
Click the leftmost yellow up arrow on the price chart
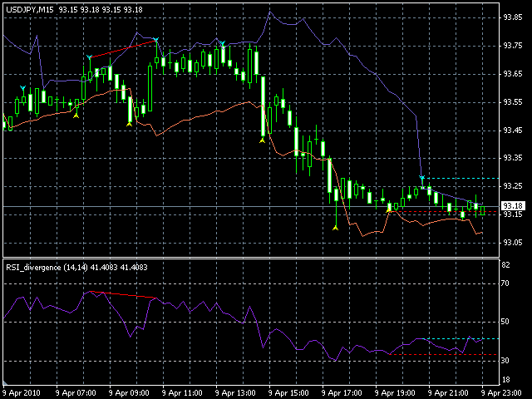point(76,116)
